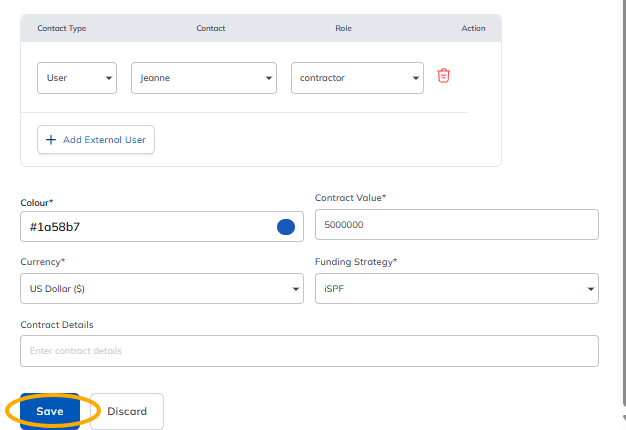Click the Contract Details text field
626x430 pixels.
tap(309, 351)
